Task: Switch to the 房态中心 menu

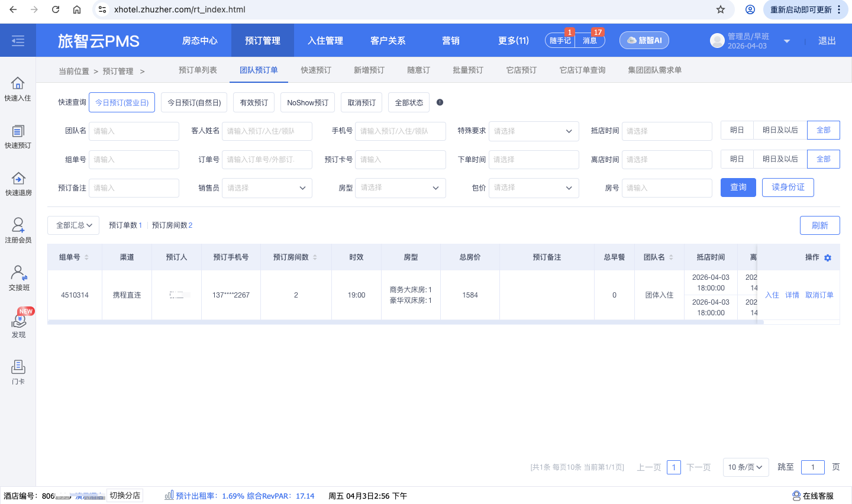Action: 200,40
